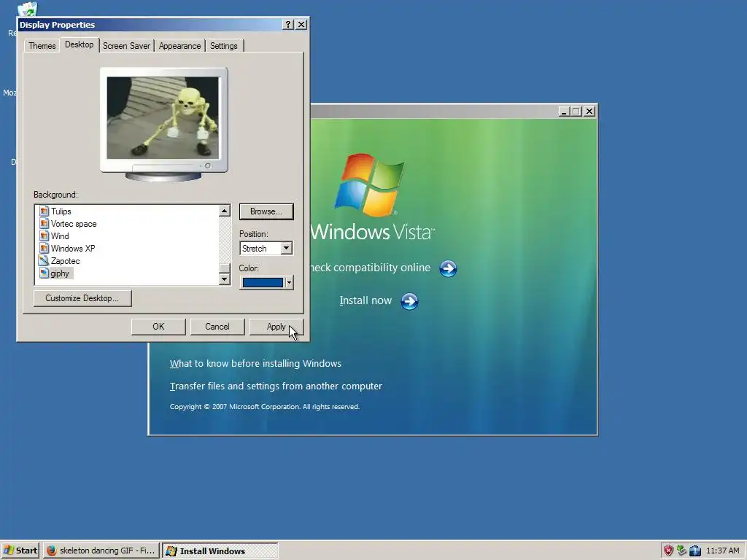This screenshot has width=747, height=560.
Task: Minimize the Install Windows window
Action: pos(564,112)
